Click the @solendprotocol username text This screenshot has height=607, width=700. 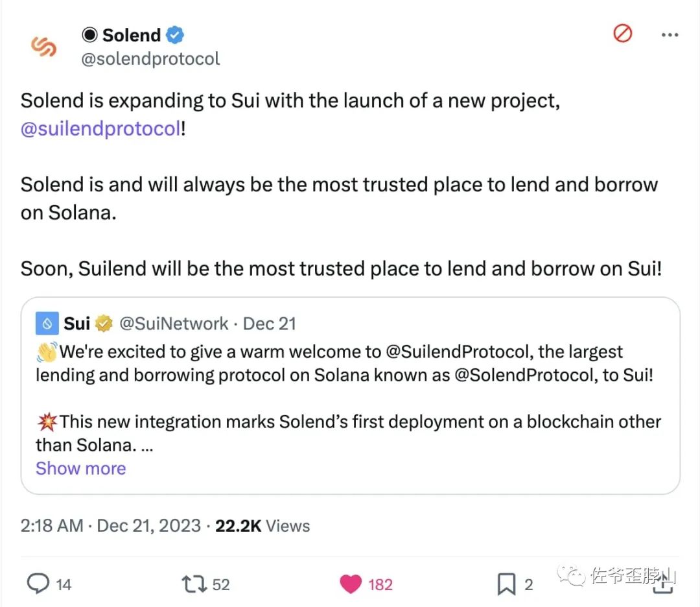tap(150, 58)
